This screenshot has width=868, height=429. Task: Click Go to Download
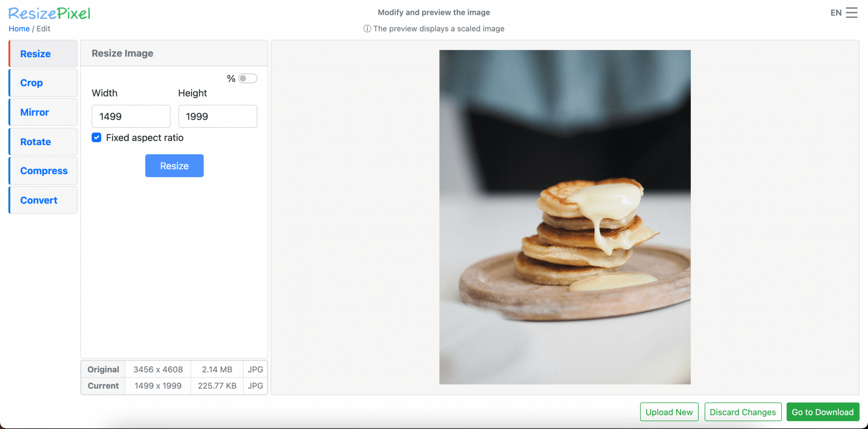click(x=822, y=412)
